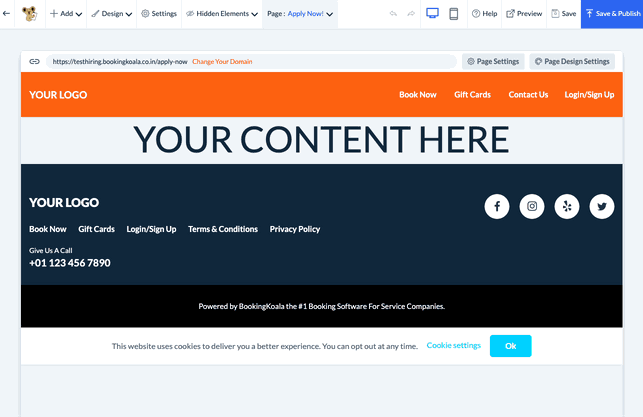Click YOUR LOGO in the orange header
Screen dimensions: 643x417
coord(58,95)
